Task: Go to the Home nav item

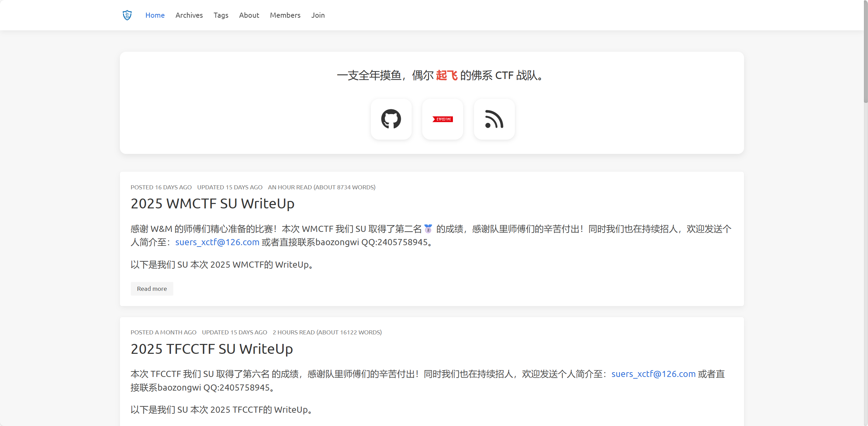Action: pos(155,15)
